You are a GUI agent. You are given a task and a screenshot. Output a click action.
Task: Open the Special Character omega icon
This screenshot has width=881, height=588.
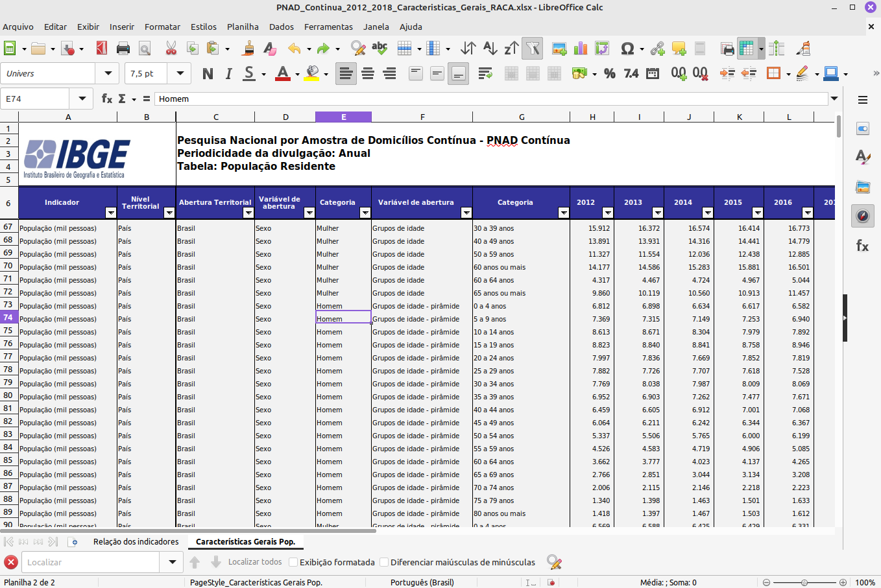(x=627, y=49)
